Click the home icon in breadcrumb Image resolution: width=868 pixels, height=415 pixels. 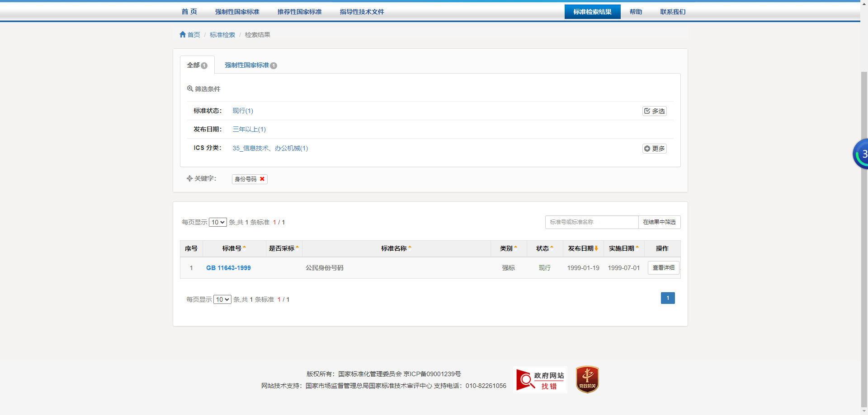(x=183, y=35)
